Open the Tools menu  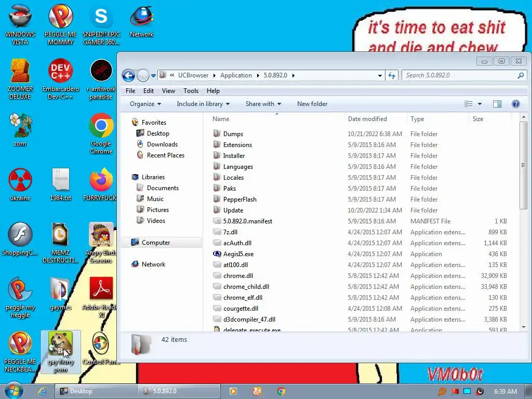click(191, 91)
